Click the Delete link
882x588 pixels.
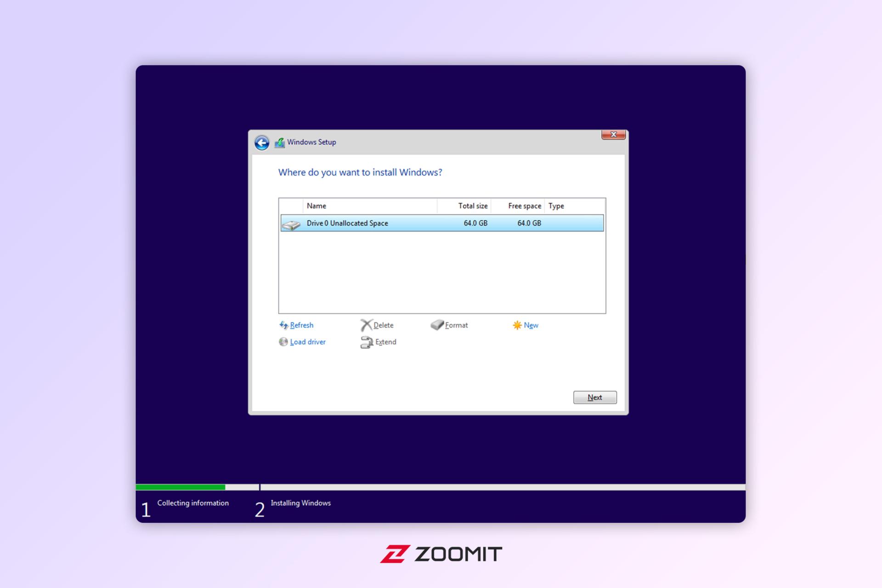tap(384, 325)
